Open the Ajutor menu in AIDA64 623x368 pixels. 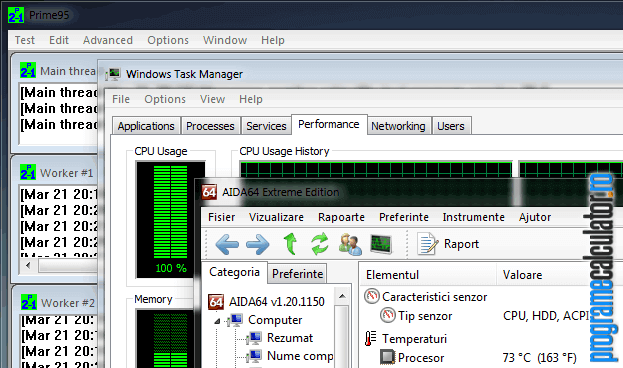535,217
